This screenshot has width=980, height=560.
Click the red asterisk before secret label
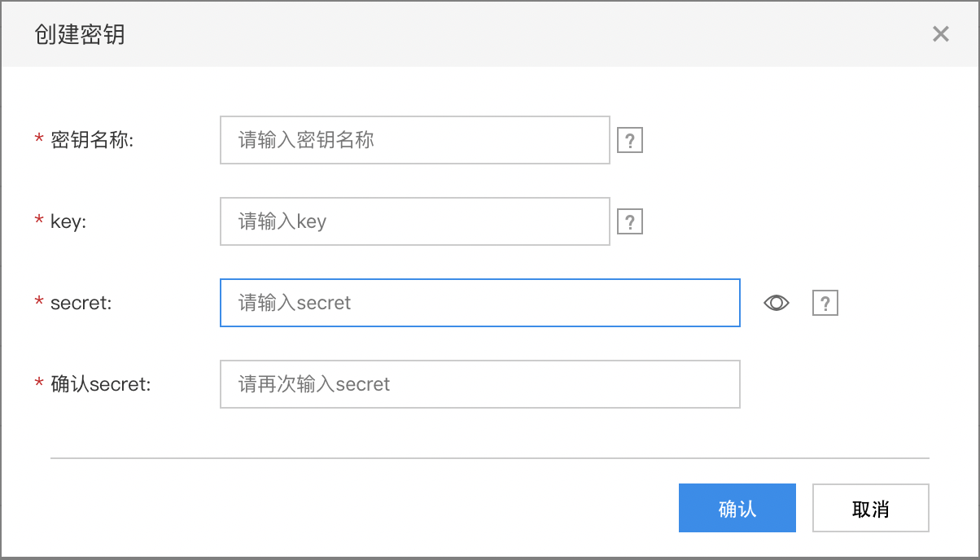coord(39,304)
